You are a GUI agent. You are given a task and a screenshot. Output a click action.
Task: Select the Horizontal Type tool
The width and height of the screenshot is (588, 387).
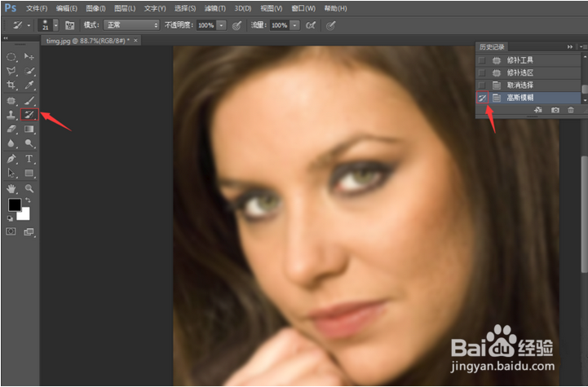click(29, 159)
